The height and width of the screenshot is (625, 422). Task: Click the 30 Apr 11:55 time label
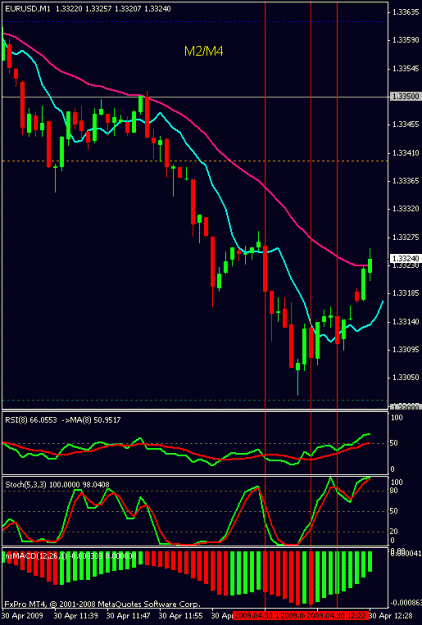click(181, 615)
